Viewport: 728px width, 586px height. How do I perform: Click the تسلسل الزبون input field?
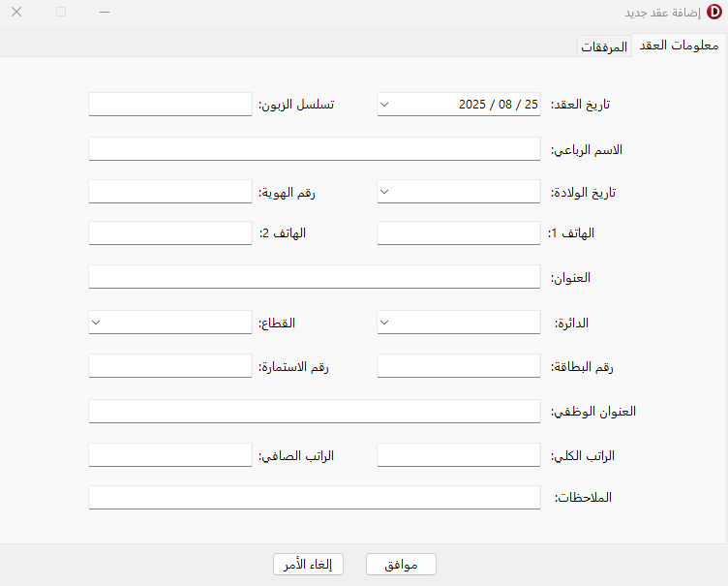pos(170,105)
